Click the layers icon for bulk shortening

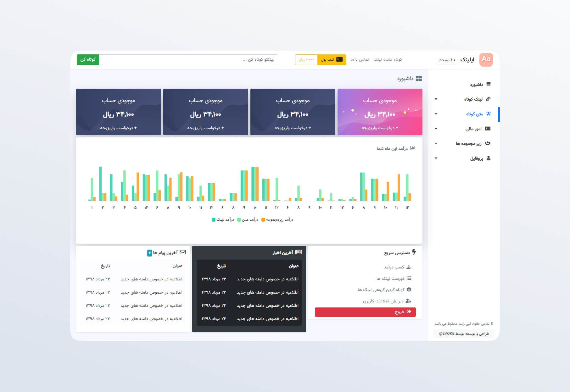point(409,290)
